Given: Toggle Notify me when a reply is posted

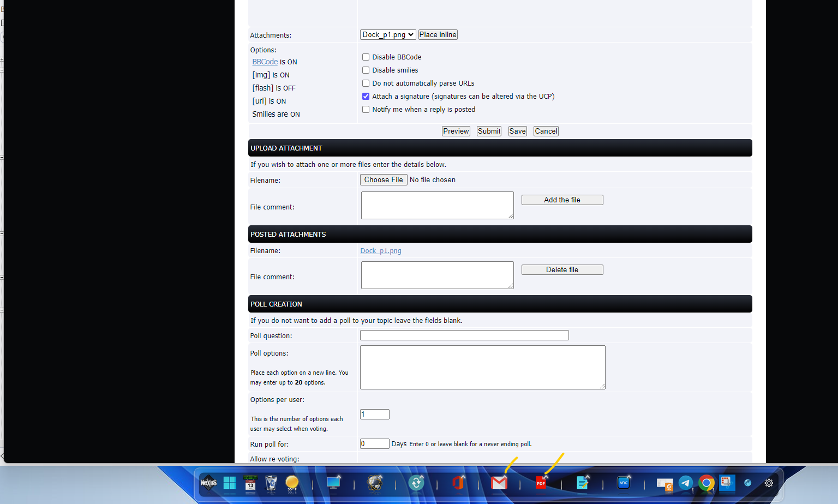Looking at the screenshot, I should coord(366,110).
